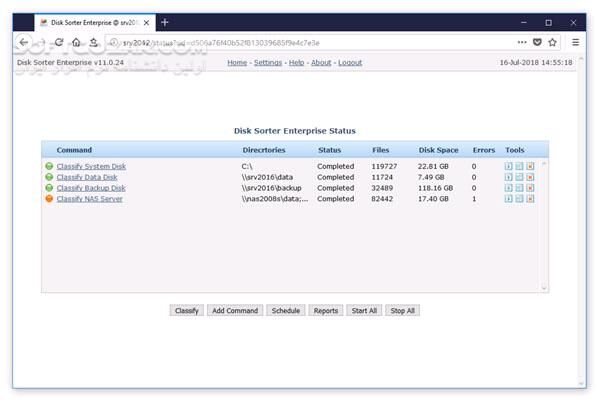Screen dimensions: 600x403
Task: Open a new tab with the plus button
Action: [165, 22]
